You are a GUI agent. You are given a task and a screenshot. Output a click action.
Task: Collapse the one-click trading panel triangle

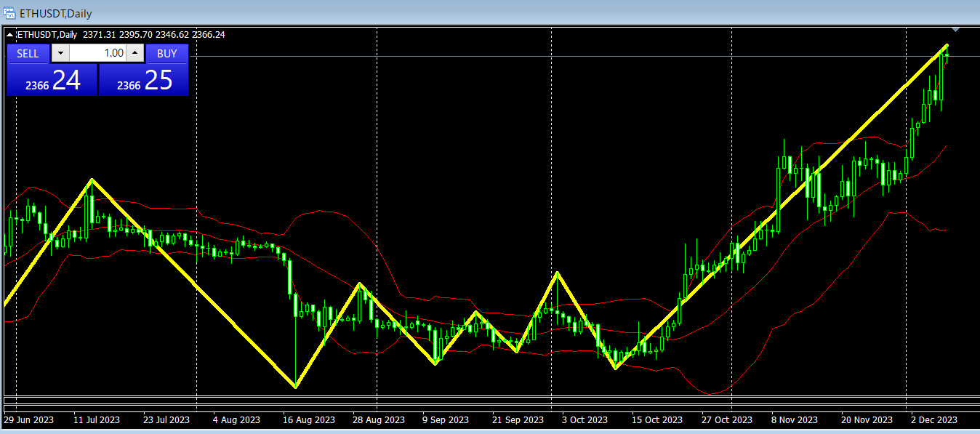point(9,34)
